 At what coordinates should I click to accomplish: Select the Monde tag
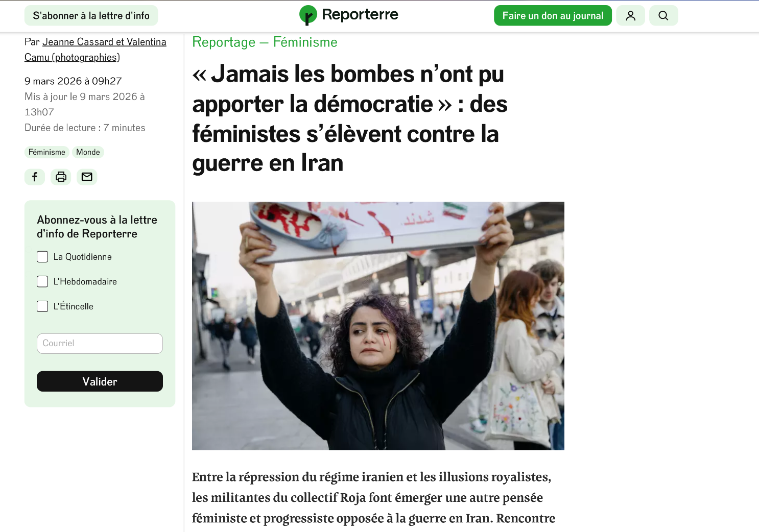(x=88, y=152)
